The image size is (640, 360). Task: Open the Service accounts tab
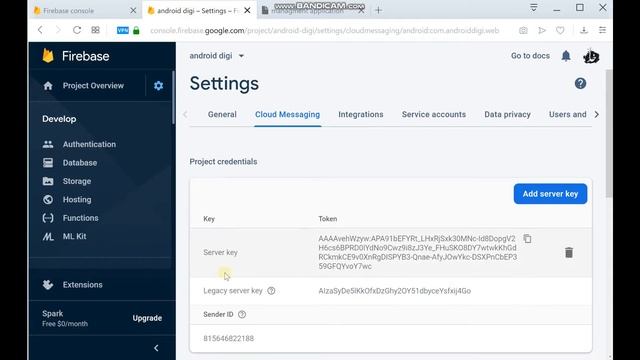click(433, 114)
